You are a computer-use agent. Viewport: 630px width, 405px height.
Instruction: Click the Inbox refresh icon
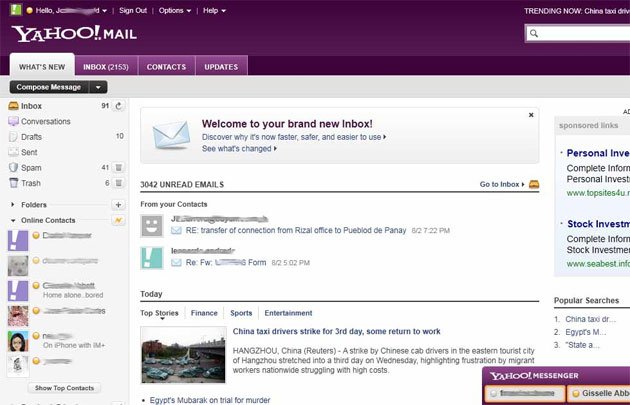119,105
